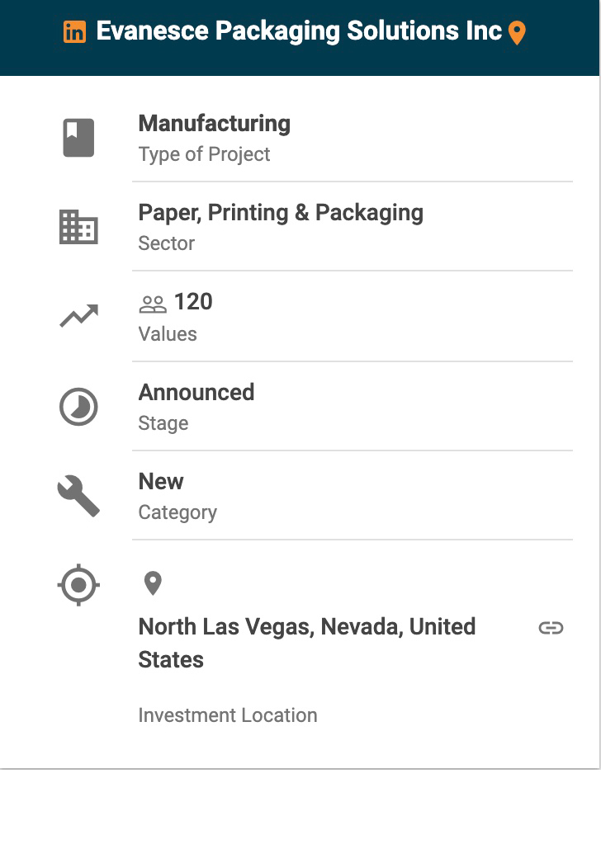Click the Type of Project label
601x868 pixels.
coord(204,154)
